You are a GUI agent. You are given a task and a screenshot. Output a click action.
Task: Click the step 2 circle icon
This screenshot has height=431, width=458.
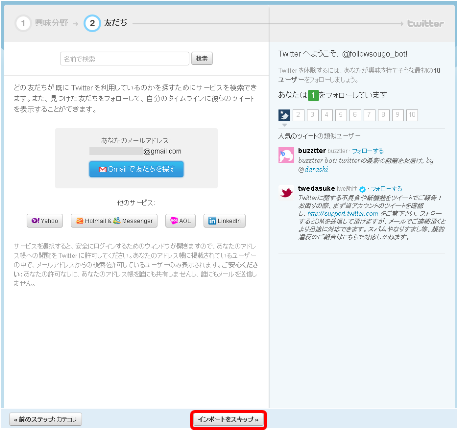point(92,23)
